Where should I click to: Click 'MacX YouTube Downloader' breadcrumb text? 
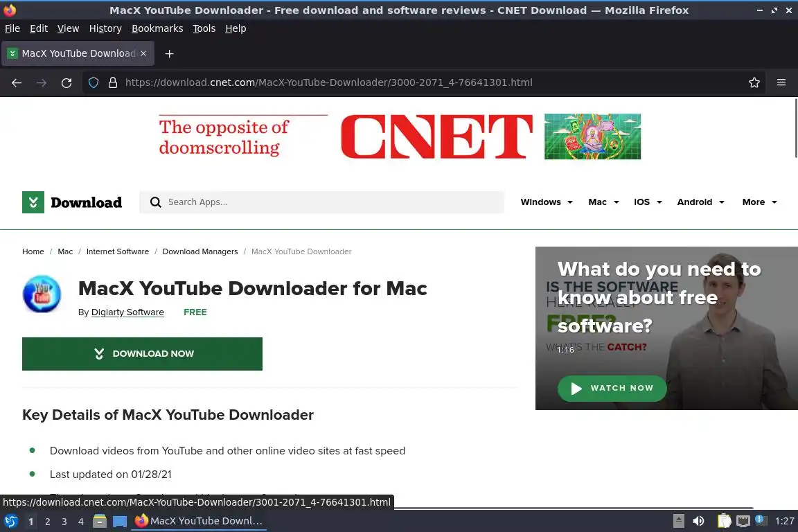point(301,251)
